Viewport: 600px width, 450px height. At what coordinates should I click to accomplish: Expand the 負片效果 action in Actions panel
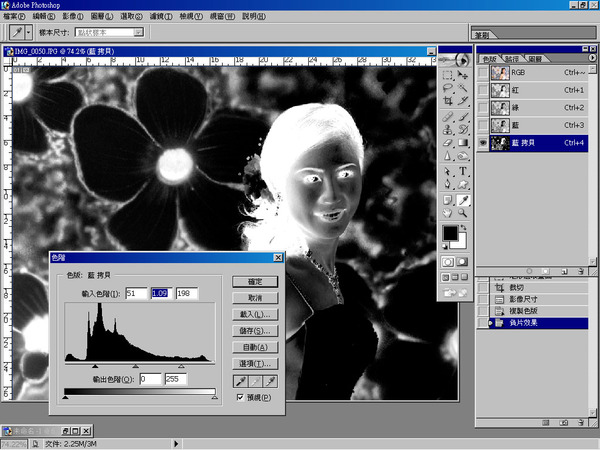pos(489,323)
